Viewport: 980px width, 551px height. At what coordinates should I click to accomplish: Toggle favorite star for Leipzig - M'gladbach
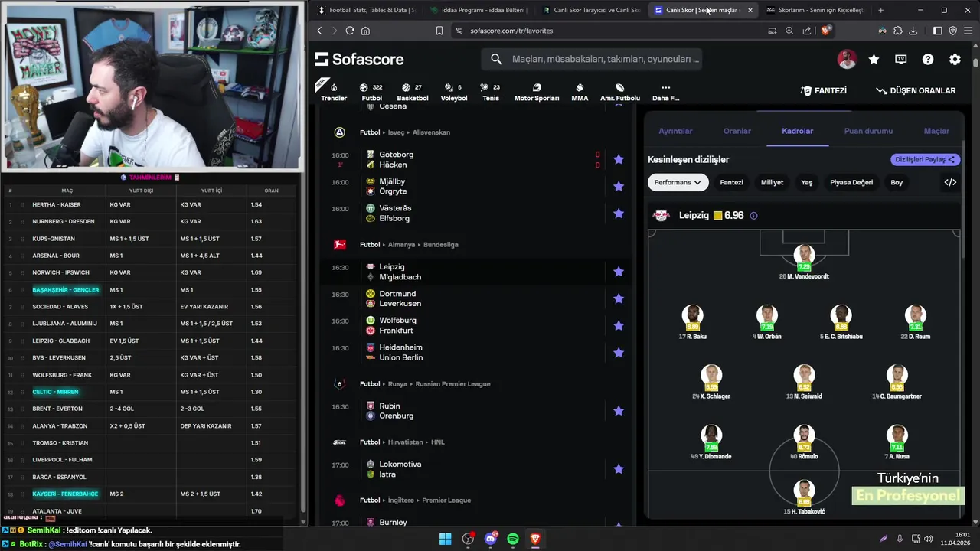[x=619, y=272]
